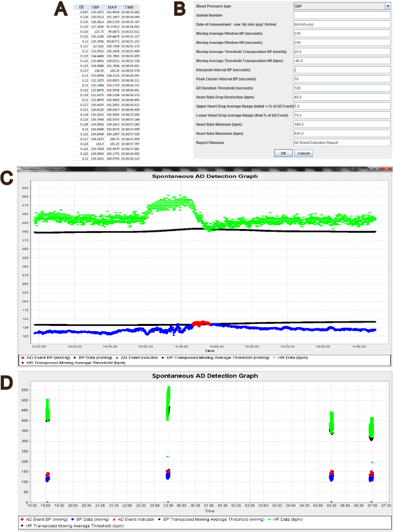This screenshot has height=532, width=393.
Task: Click the blue BP Data legend marker in graph D
Action: coord(72,520)
